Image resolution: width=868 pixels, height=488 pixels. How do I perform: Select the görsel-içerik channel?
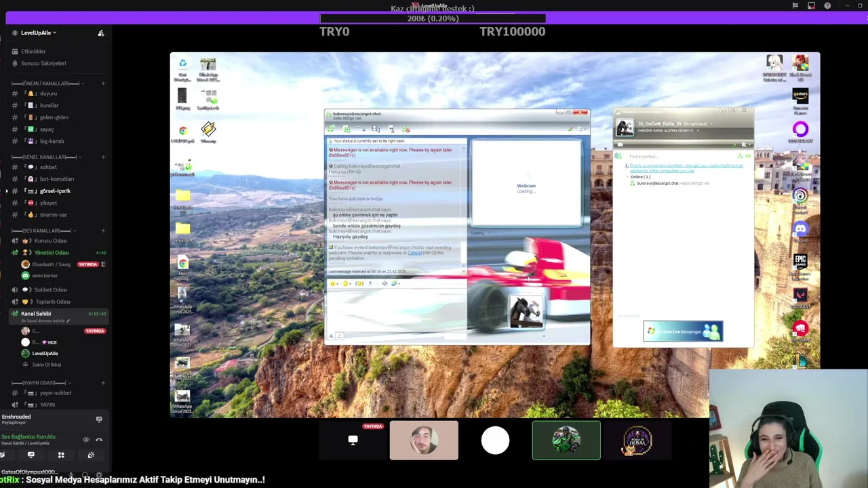(x=55, y=190)
